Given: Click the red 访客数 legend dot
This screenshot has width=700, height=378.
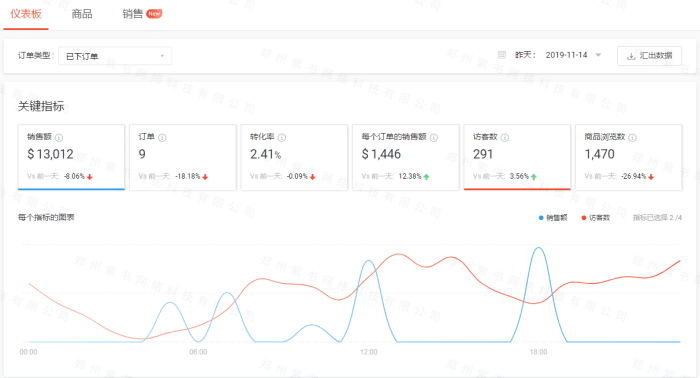Looking at the screenshot, I should tap(583, 218).
